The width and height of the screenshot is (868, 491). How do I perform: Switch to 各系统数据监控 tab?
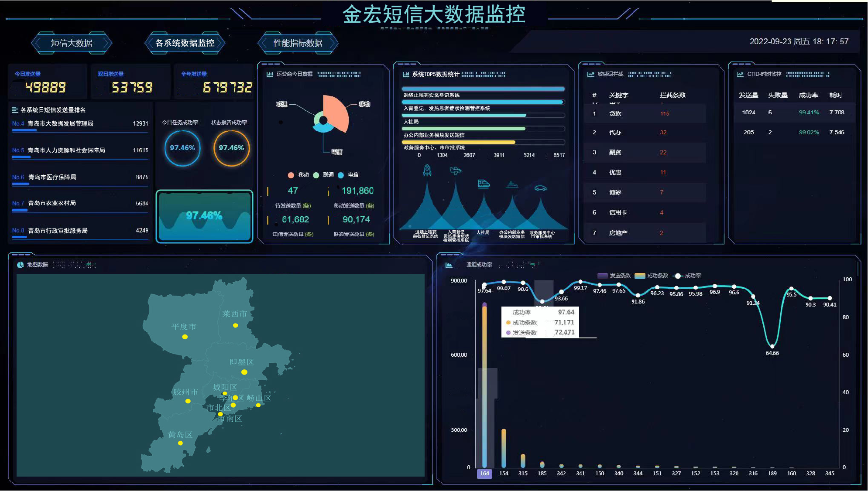[x=185, y=43]
